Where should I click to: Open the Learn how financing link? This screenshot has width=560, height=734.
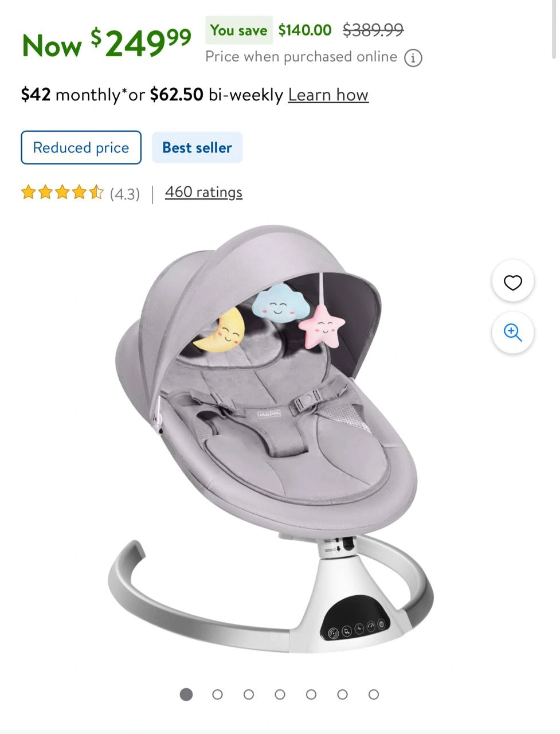coord(328,95)
